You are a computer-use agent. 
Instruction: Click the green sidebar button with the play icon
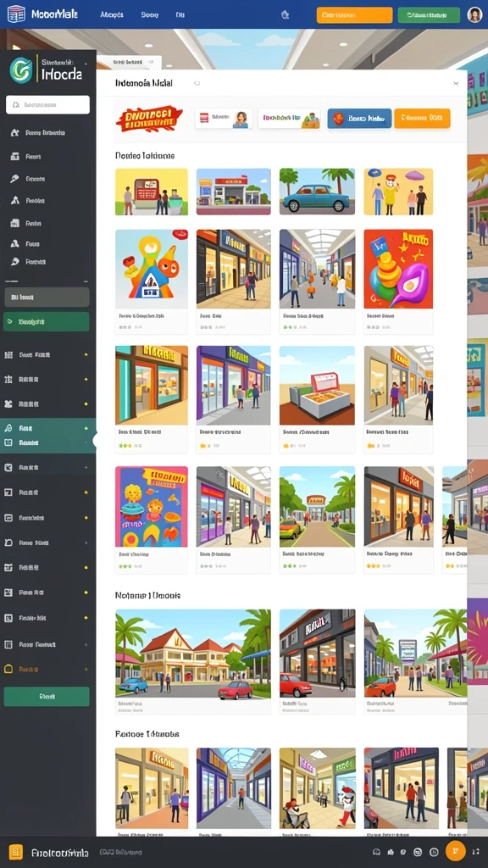pyautogui.click(x=47, y=321)
